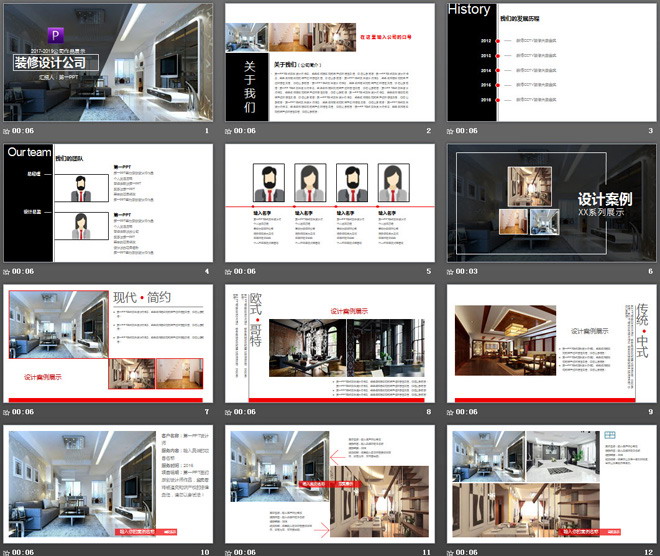Select the 传统中式 slide thumbnail
Screen dimensions: 660x556
[551, 344]
